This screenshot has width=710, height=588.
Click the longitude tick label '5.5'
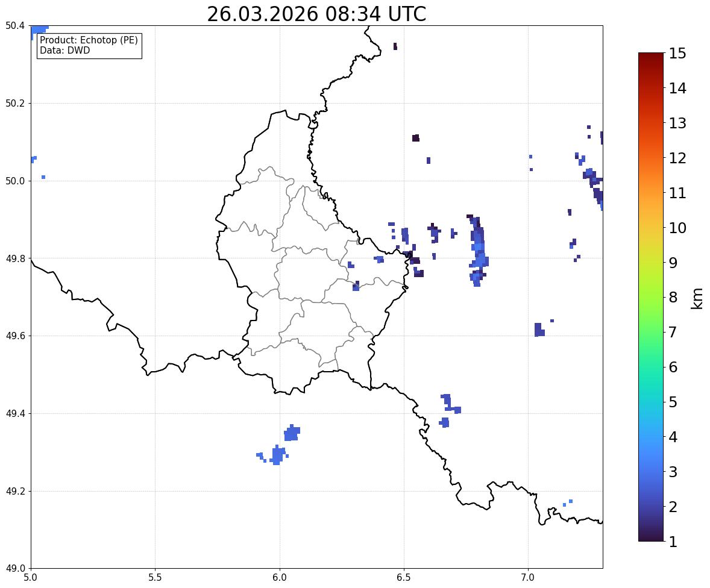pos(155,578)
